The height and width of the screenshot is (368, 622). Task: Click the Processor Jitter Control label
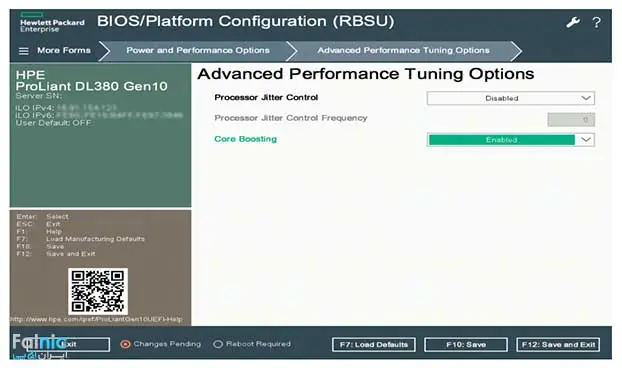coord(266,98)
